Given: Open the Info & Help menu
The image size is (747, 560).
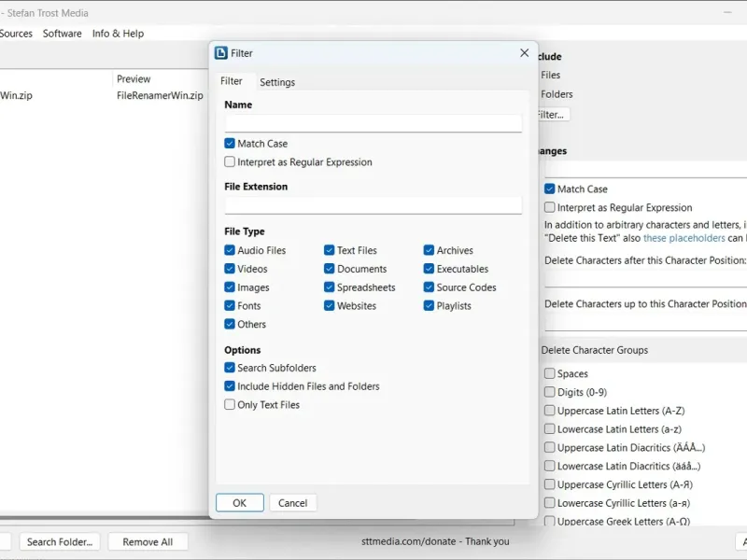Looking at the screenshot, I should coord(119,34).
